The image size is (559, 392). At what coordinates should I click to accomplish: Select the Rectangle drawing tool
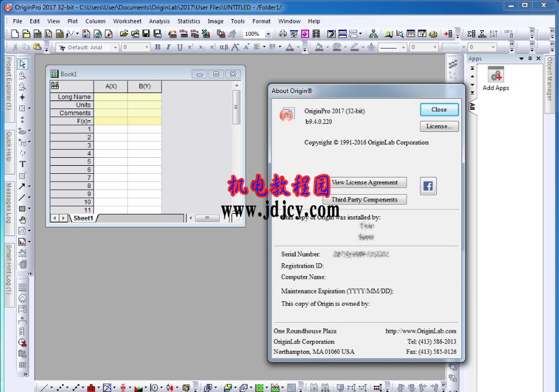[x=22, y=209]
